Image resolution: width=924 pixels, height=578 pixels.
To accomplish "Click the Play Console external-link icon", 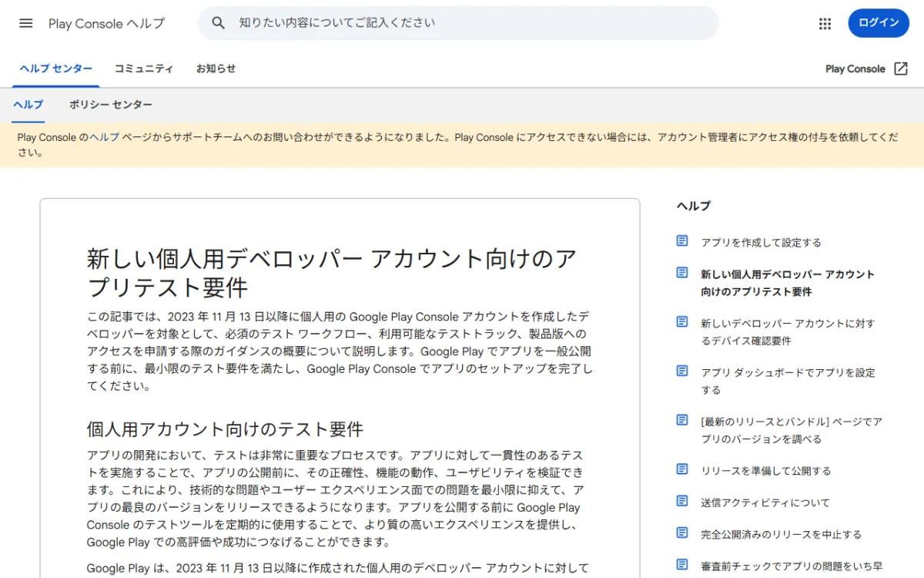I will [901, 69].
